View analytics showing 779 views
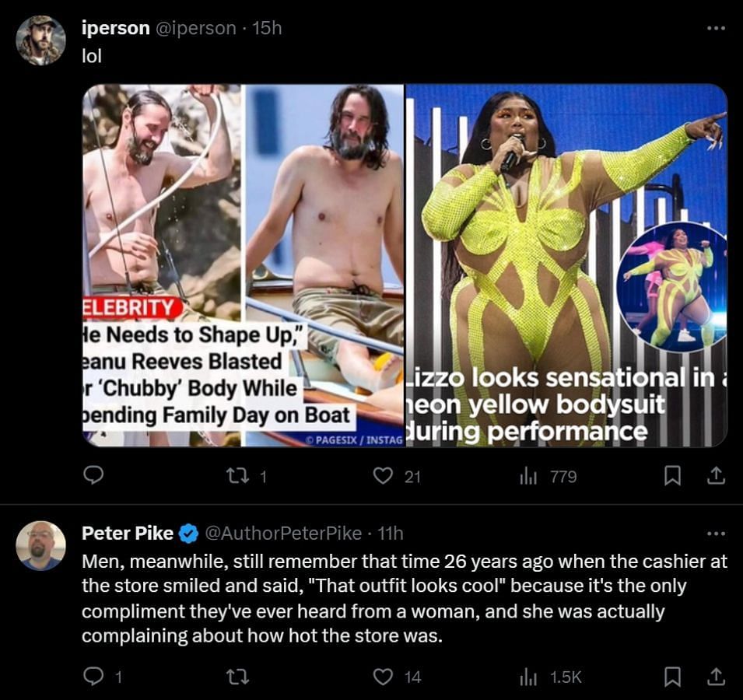 click(x=548, y=476)
